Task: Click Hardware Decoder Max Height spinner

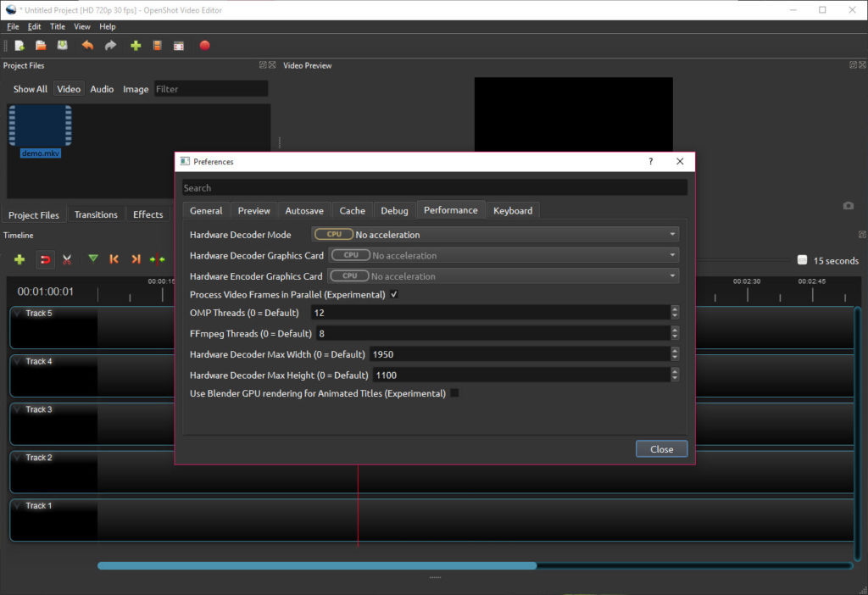Action: pos(674,375)
